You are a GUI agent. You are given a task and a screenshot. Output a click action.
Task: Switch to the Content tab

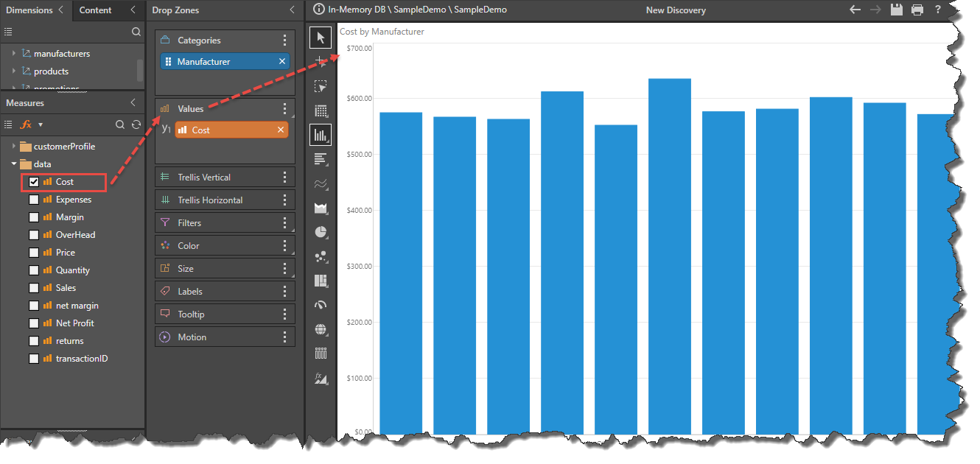[96, 10]
